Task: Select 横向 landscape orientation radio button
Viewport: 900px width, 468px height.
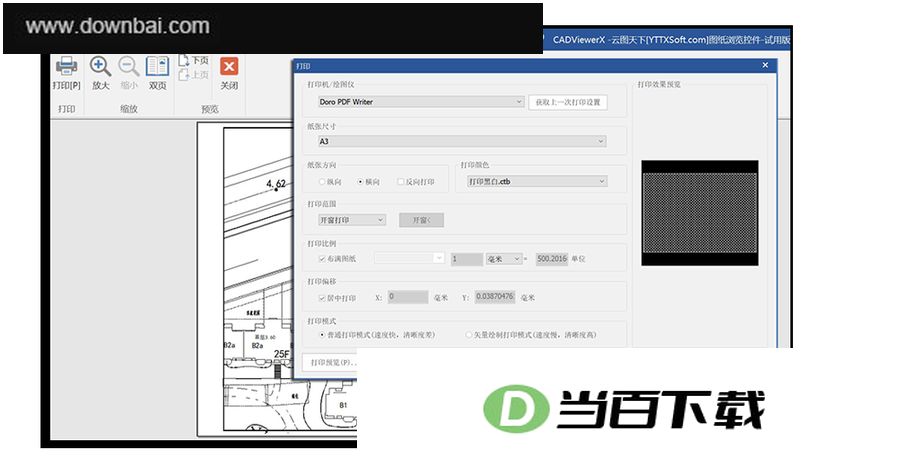Action: pos(360,181)
